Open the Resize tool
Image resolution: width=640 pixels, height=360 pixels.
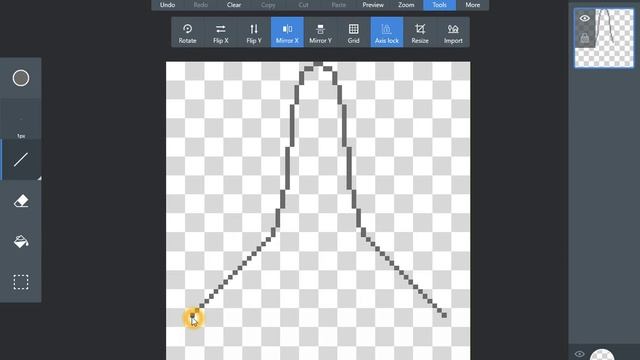click(x=420, y=32)
